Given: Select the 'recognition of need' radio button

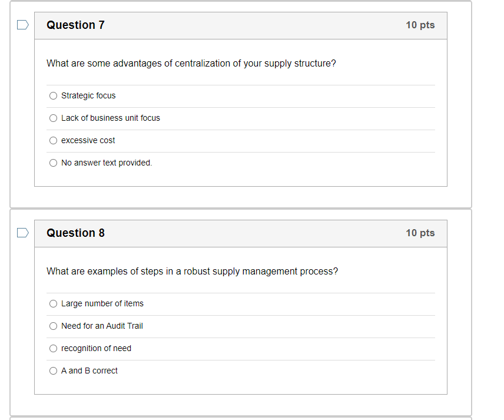Looking at the screenshot, I should (54, 348).
